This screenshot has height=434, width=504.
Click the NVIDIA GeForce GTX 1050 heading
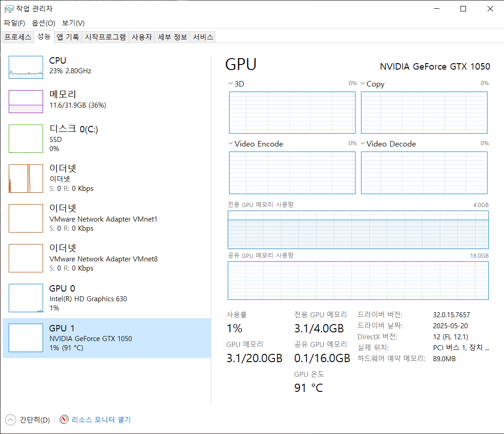pos(435,66)
